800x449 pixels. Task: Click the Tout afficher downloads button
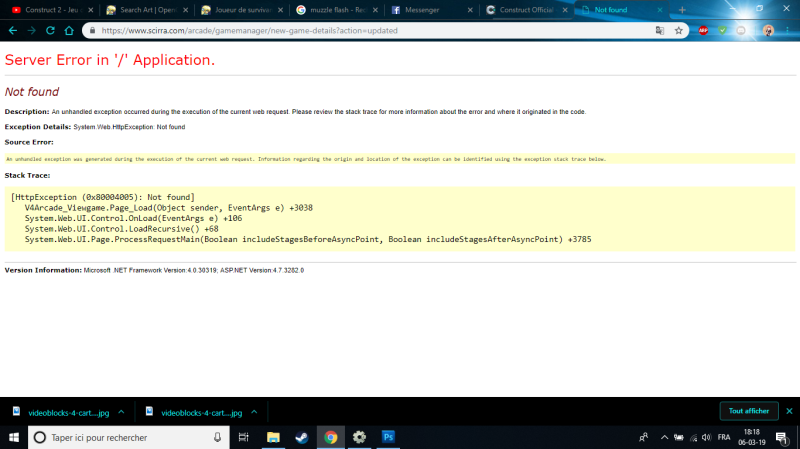tap(748, 411)
